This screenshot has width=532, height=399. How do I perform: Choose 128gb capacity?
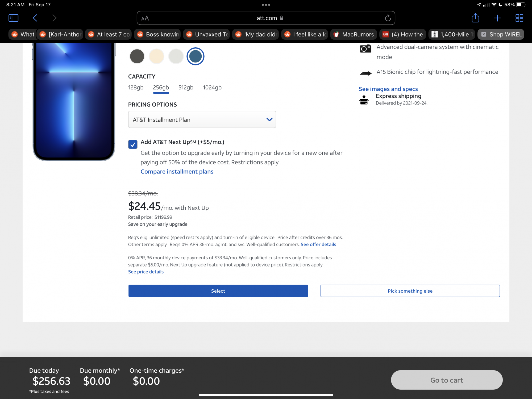pos(136,88)
